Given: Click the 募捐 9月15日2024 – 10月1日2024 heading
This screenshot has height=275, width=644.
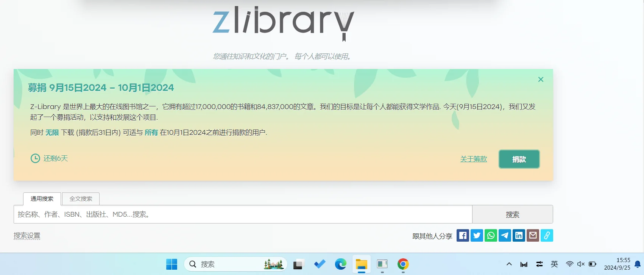Looking at the screenshot, I should (101, 88).
